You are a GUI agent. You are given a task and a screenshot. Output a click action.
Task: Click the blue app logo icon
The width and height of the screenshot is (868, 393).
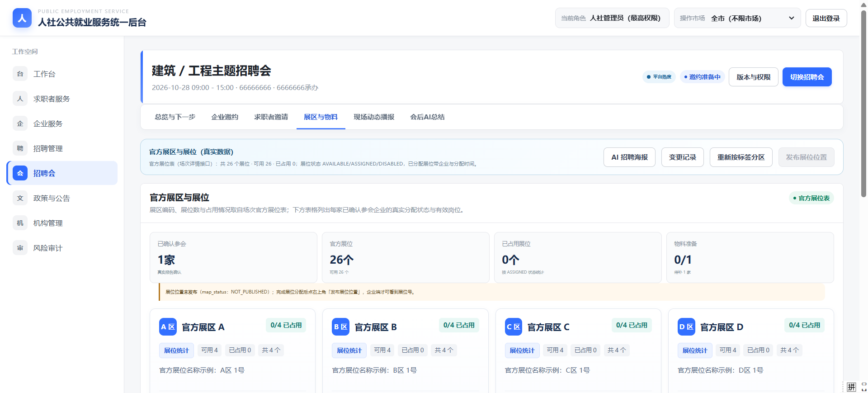(x=22, y=18)
